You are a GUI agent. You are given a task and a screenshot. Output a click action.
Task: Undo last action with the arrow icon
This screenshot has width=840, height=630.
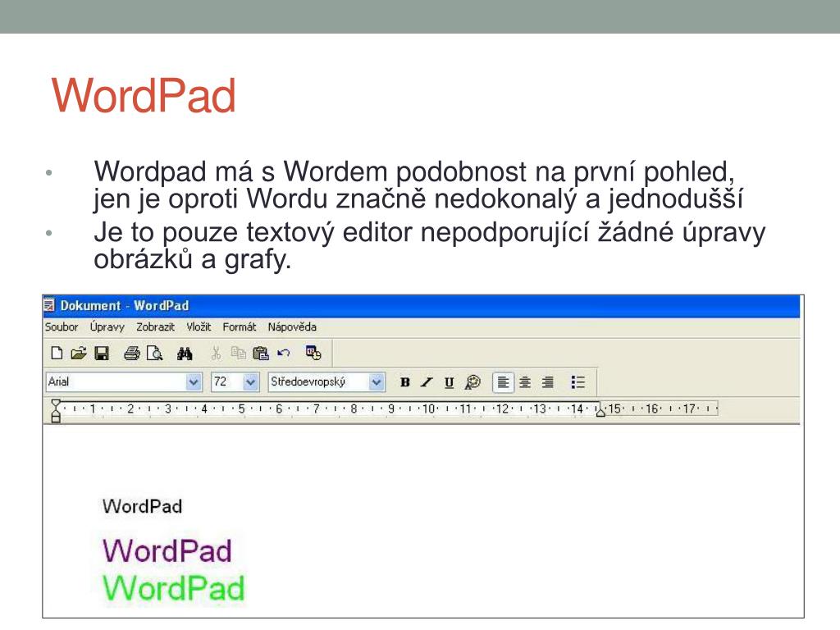pyautogui.click(x=283, y=353)
